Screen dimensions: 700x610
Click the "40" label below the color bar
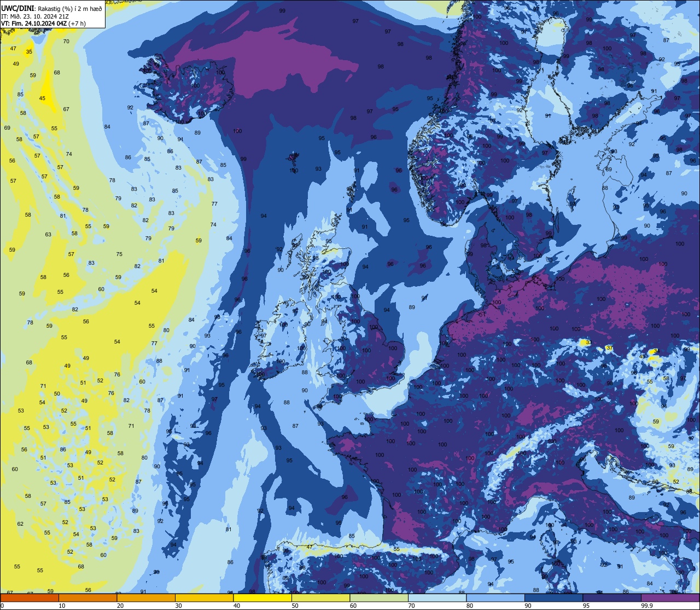[237, 606]
